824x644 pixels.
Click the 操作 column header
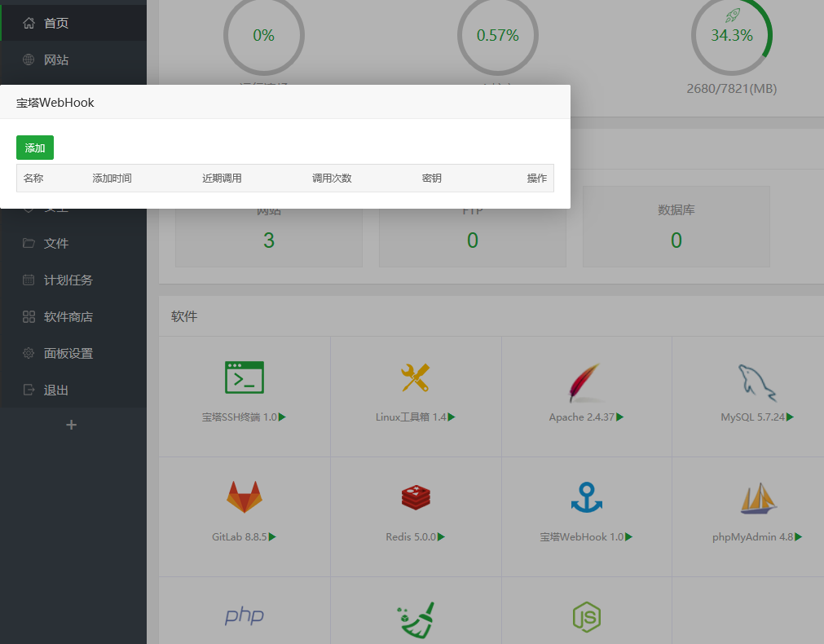[x=536, y=179]
